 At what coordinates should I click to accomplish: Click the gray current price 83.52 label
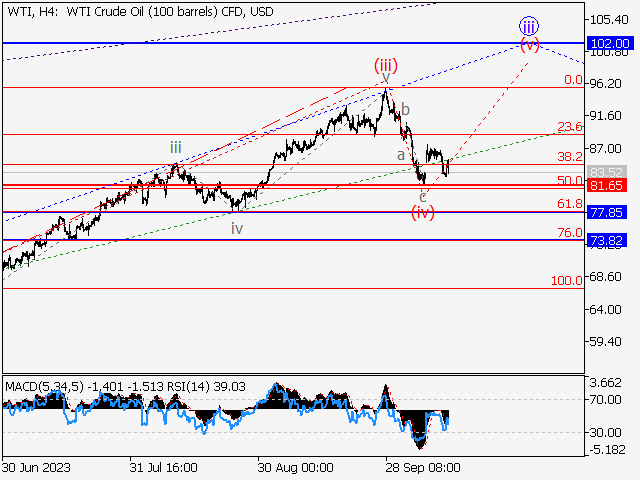point(606,172)
